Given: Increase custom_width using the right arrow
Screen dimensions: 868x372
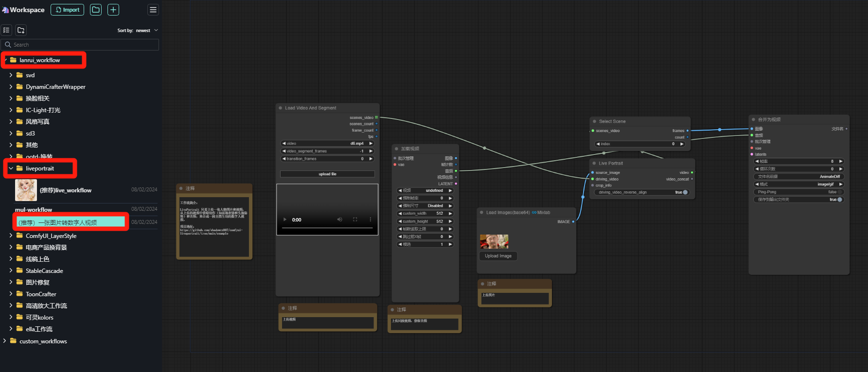Looking at the screenshot, I should click(x=450, y=214).
